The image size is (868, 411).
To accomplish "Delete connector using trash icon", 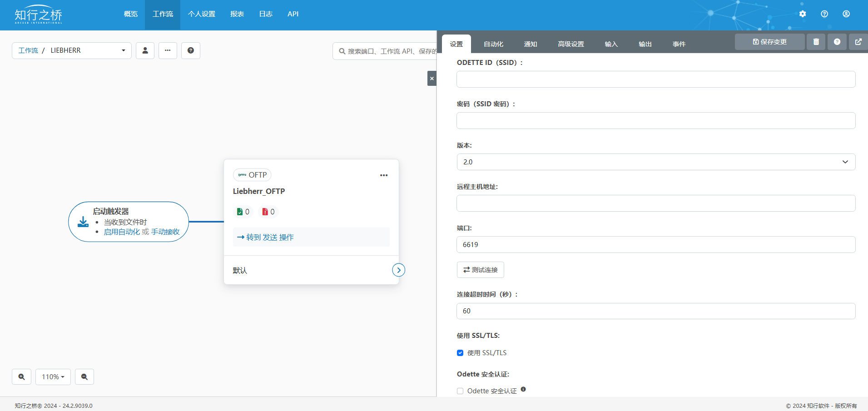I will tap(816, 42).
